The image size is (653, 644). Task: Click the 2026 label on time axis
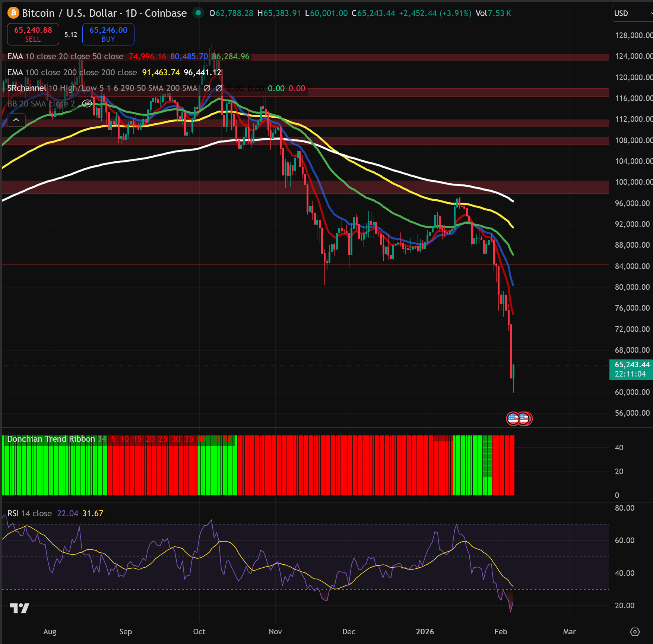(425, 632)
